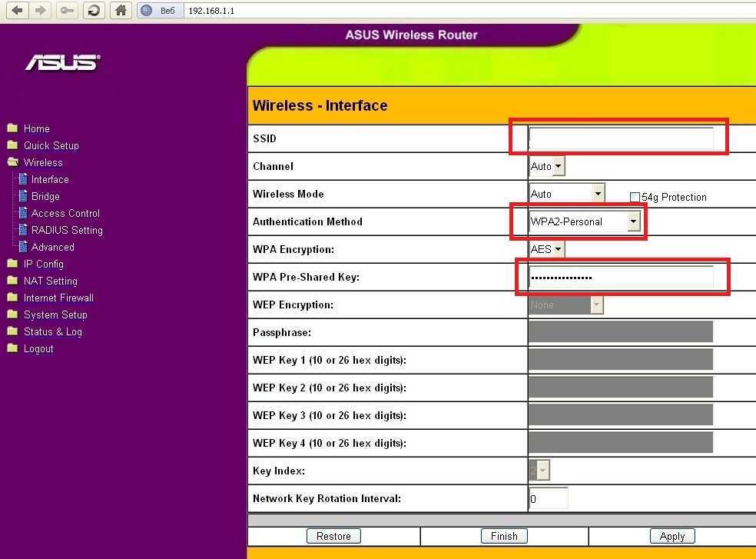This screenshot has height=559, width=756.
Task: Click the Logout link
Action: (38, 348)
